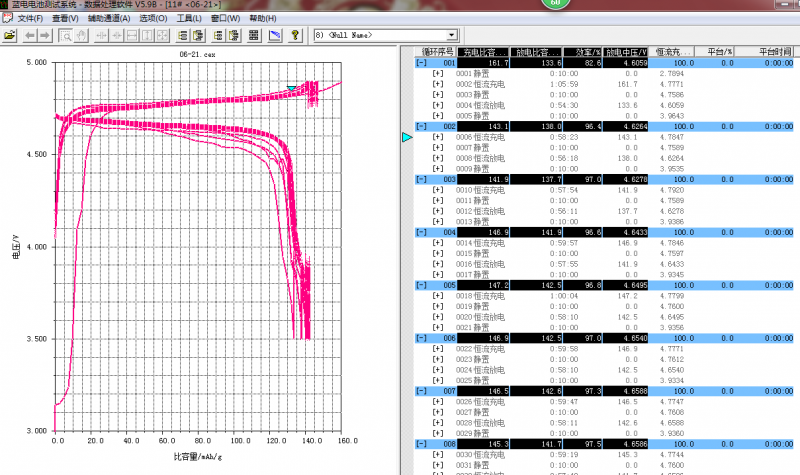Click the horizontal shrink arrows icon
800x475 pixels.
click(x=101, y=35)
